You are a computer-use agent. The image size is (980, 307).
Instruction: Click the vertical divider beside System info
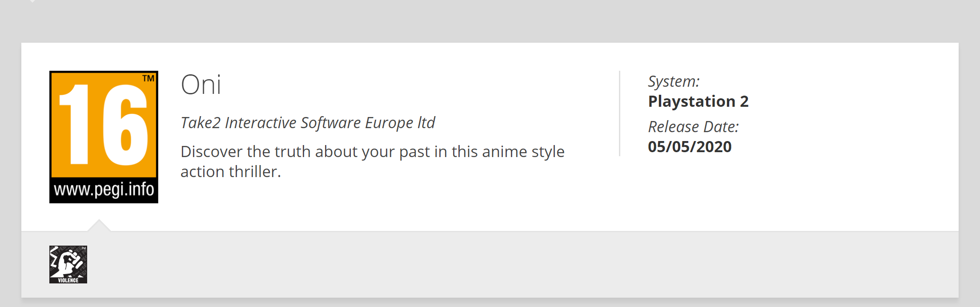[619, 113]
